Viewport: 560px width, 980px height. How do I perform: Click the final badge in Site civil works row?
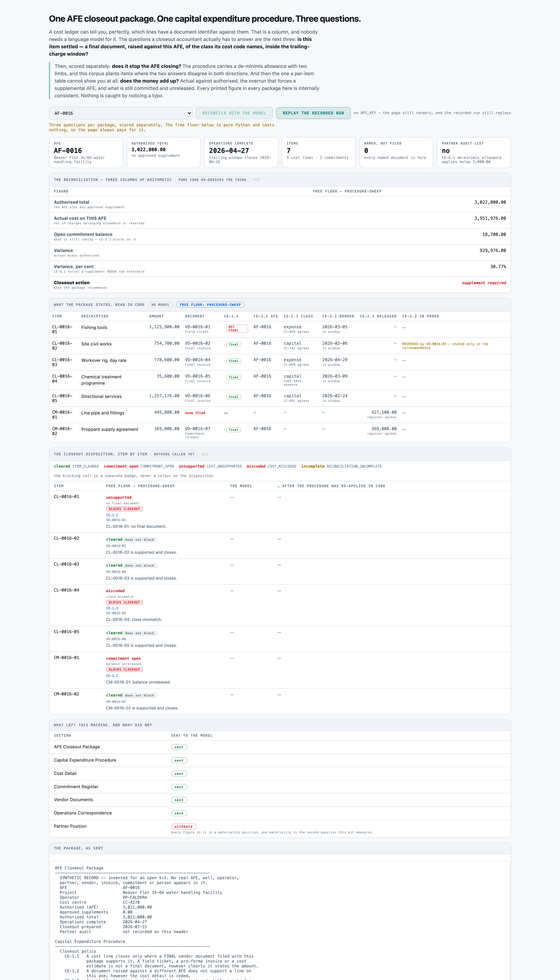[233, 344]
